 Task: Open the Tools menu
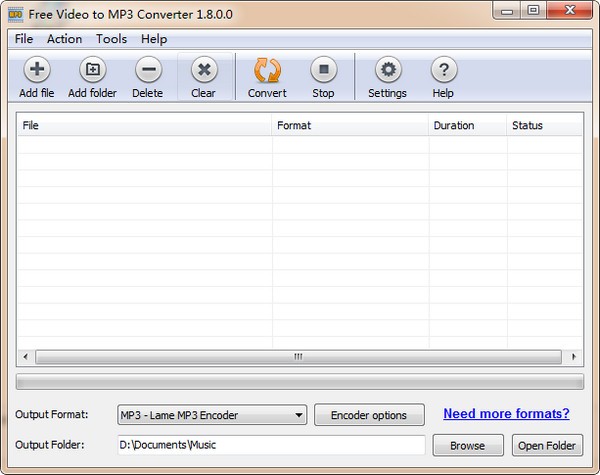(x=111, y=39)
